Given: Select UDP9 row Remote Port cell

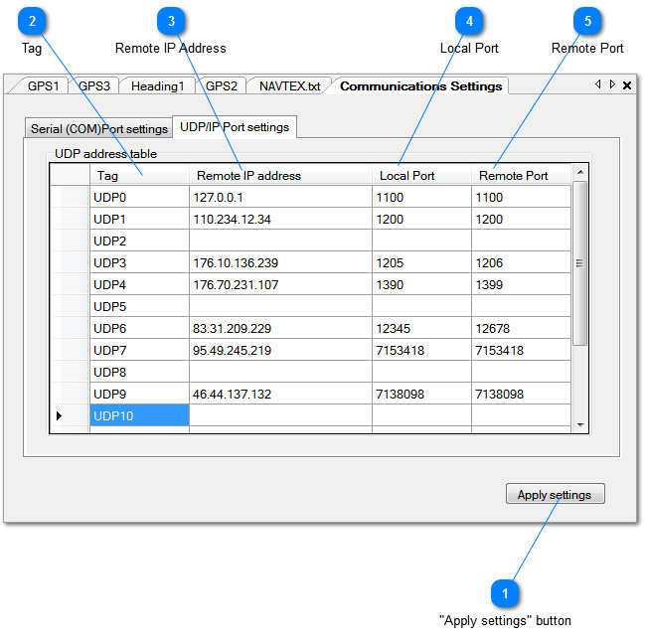Looking at the screenshot, I should point(521,394).
